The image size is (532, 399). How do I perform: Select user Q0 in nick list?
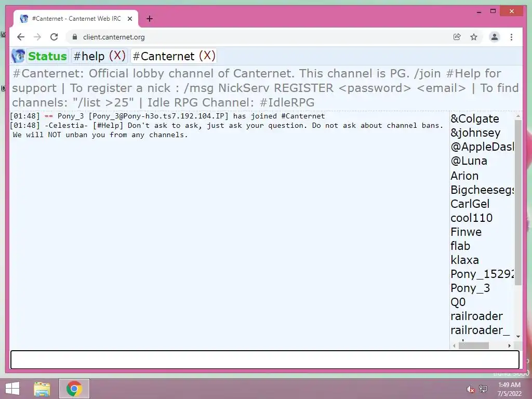pyautogui.click(x=458, y=302)
